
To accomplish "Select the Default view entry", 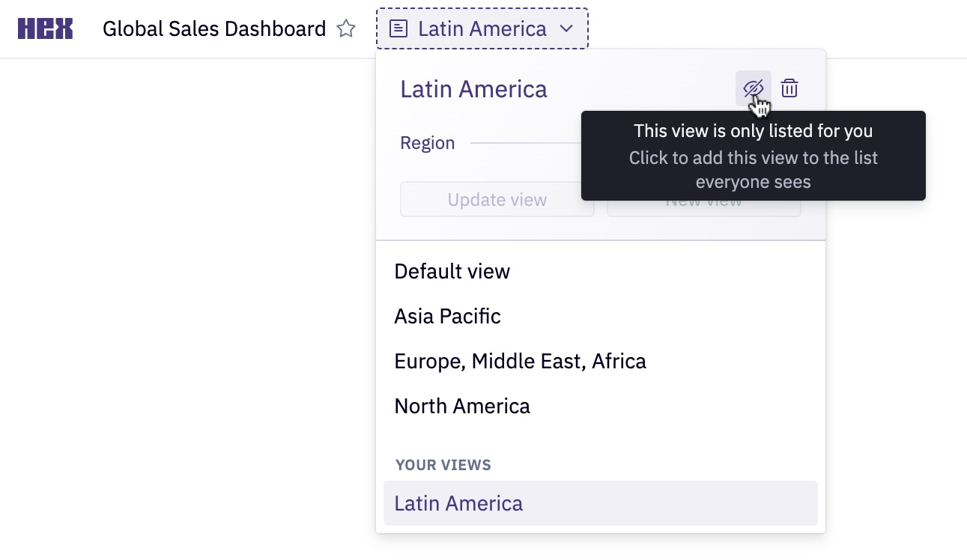I will (452, 271).
